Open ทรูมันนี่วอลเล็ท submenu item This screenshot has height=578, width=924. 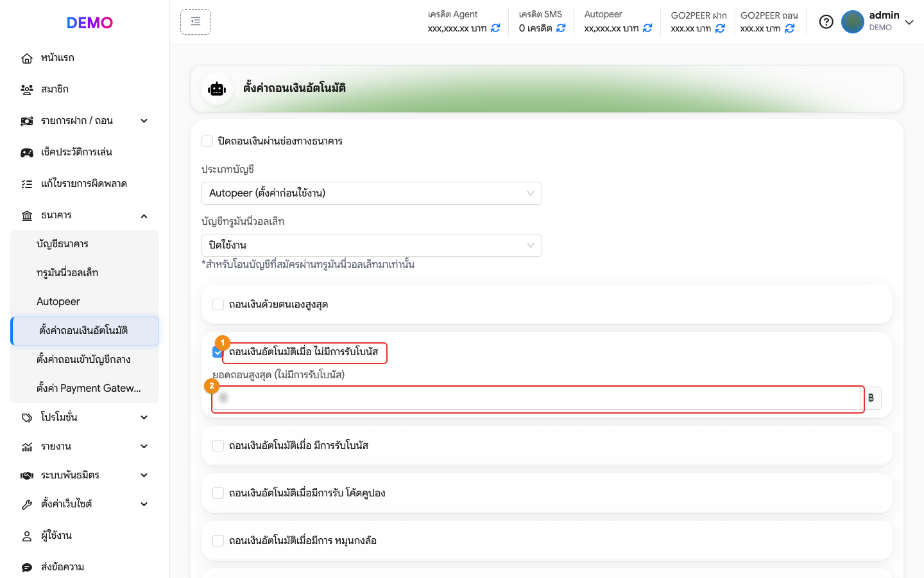pyautogui.click(x=85, y=273)
